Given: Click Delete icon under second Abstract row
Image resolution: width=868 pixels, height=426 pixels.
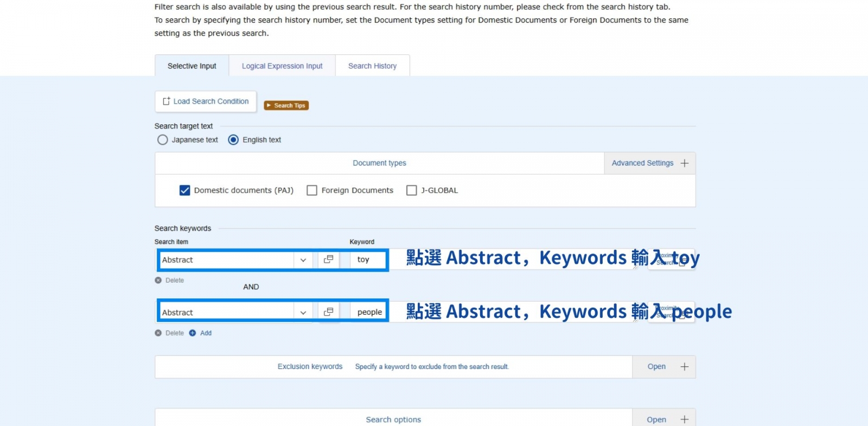Looking at the screenshot, I should [158, 333].
